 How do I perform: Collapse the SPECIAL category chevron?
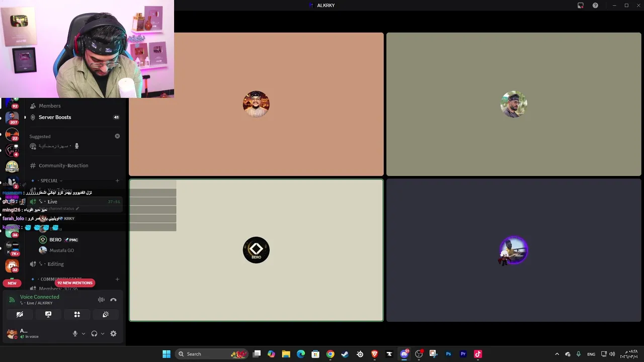point(61,180)
